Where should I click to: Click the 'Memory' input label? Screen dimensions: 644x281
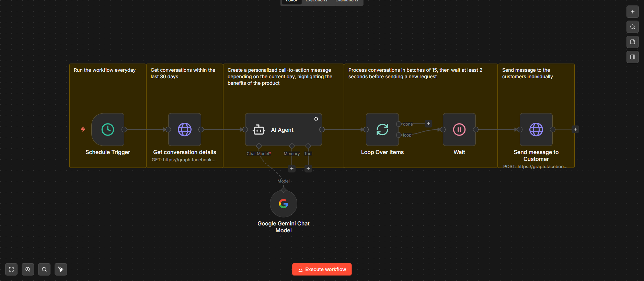292,154
